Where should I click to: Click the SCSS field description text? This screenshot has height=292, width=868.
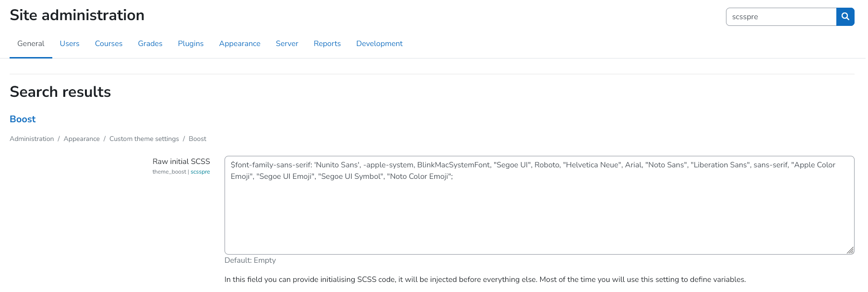point(485,280)
